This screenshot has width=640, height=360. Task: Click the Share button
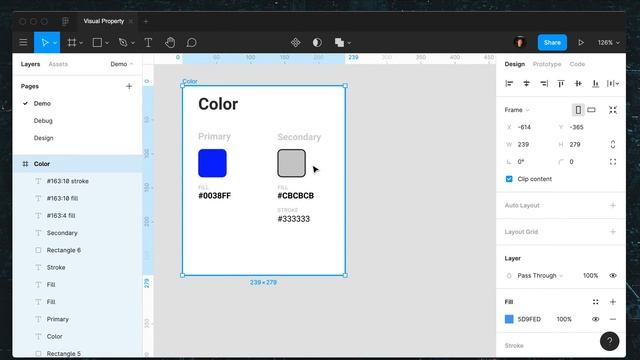point(552,42)
